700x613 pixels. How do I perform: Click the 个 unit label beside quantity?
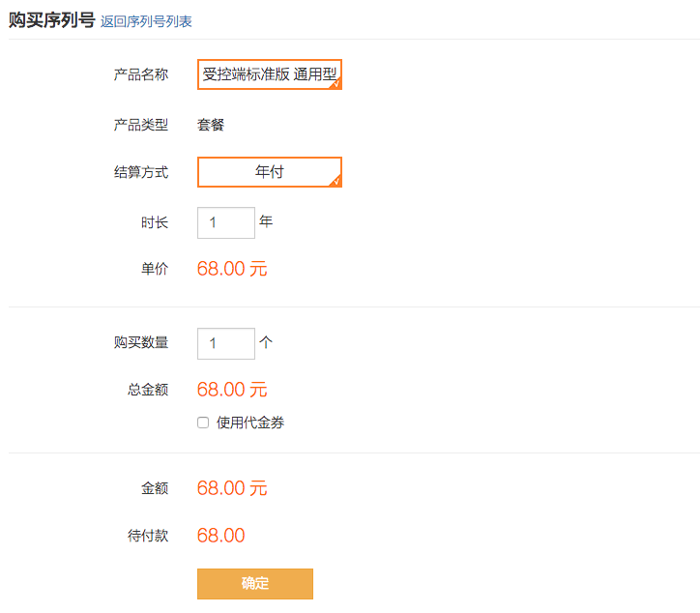[266, 342]
